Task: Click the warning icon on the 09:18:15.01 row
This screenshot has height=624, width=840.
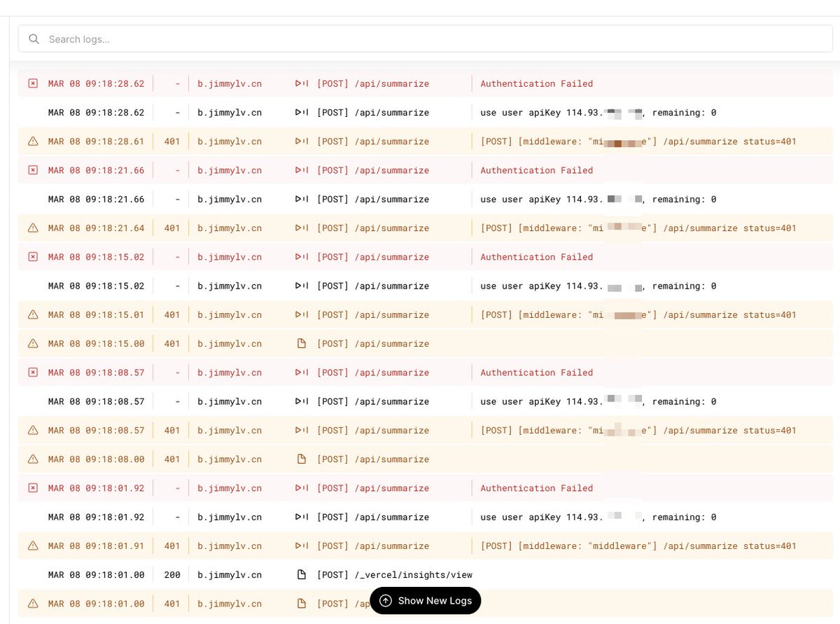Action: (x=33, y=315)
